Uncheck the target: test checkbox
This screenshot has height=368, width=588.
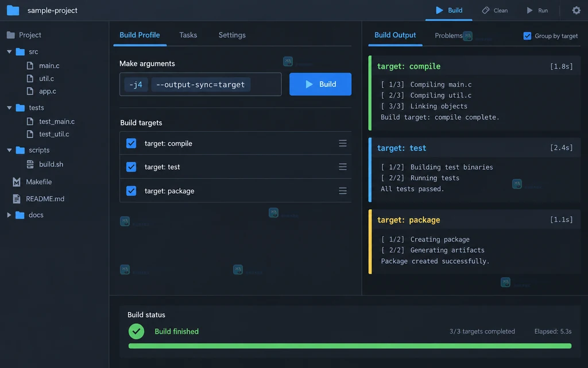tap(131, 167)
